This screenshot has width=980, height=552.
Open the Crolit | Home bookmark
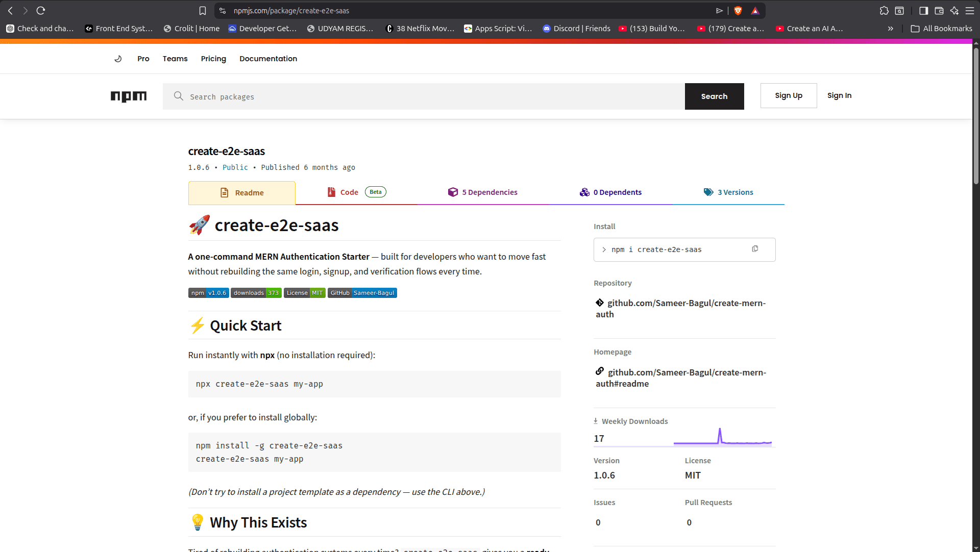point(191,29)
